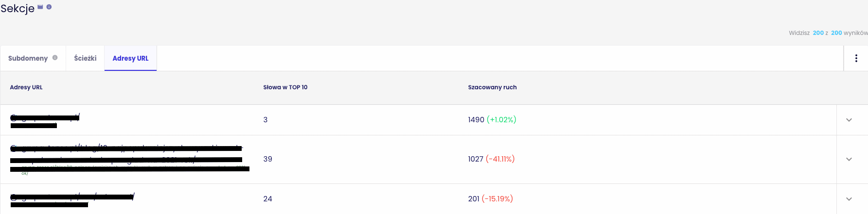The image size is (868, 214).
Task: Sort by the Adresy URL column header
Action: tap(26, 87)
